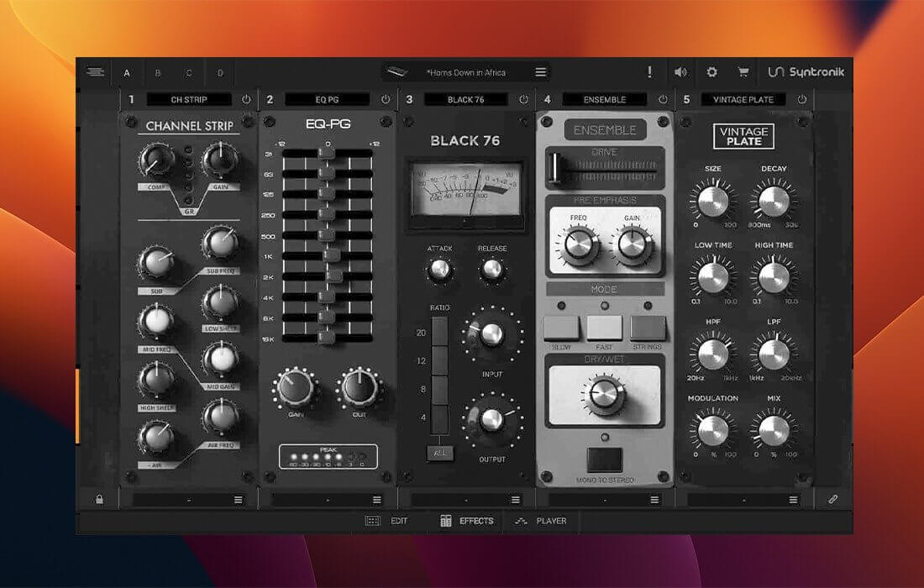Open the settings gear in the top bar
The image size is (924, 588).
710,72
